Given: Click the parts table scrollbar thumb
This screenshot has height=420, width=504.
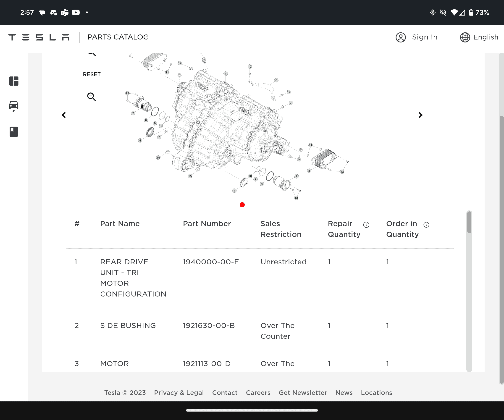Looking at the screenshot, I should point(469,222).
